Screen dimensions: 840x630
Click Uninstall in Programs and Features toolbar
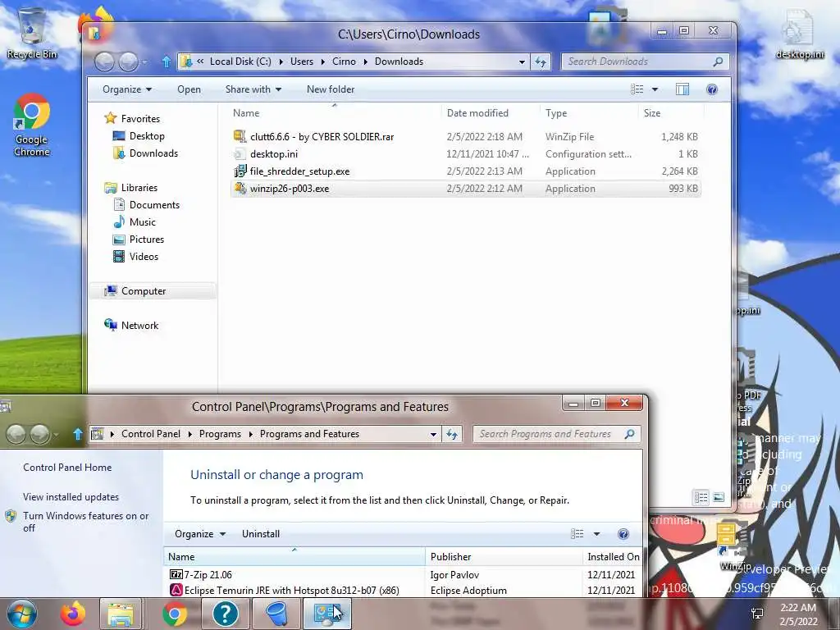261,534
